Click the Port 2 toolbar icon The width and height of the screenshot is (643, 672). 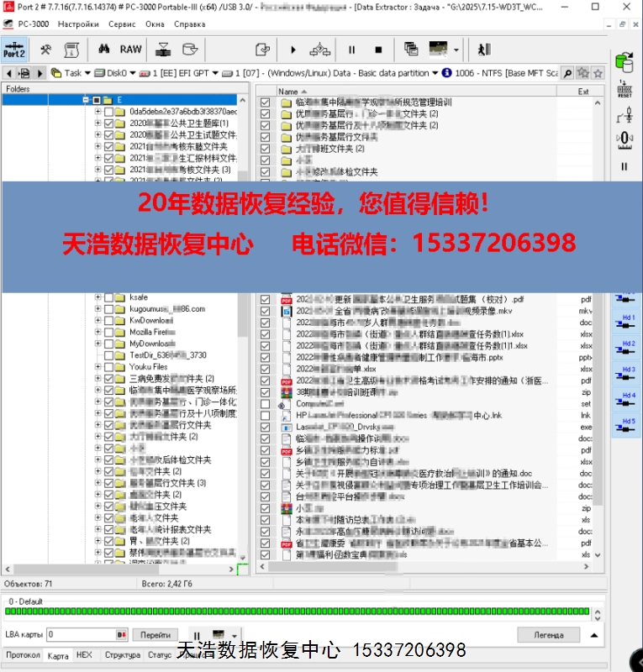pos(14,50)
